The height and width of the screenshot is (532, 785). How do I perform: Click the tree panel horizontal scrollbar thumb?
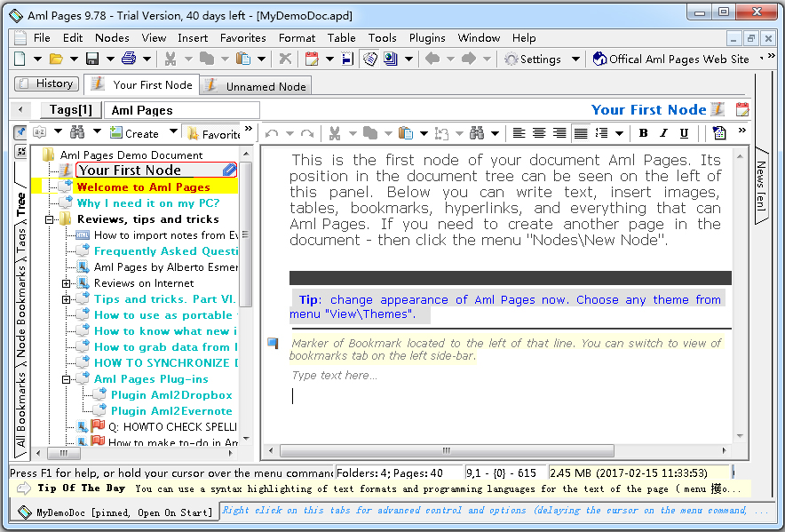pyautogui.click(x=64, y=453)
